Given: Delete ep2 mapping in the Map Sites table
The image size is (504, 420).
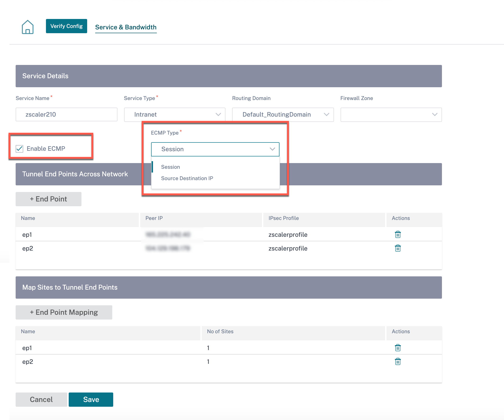Looking at the screenshot, I should coord(398,361).
